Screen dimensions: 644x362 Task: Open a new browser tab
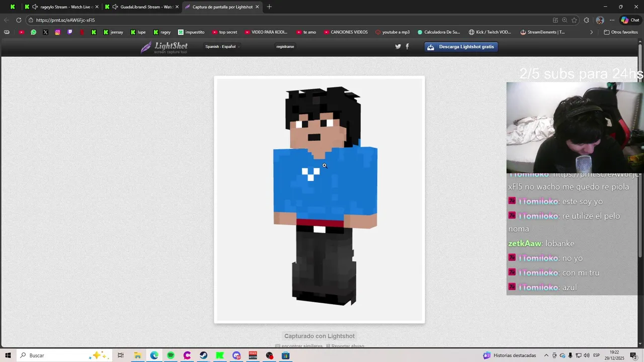pos(269,7)
